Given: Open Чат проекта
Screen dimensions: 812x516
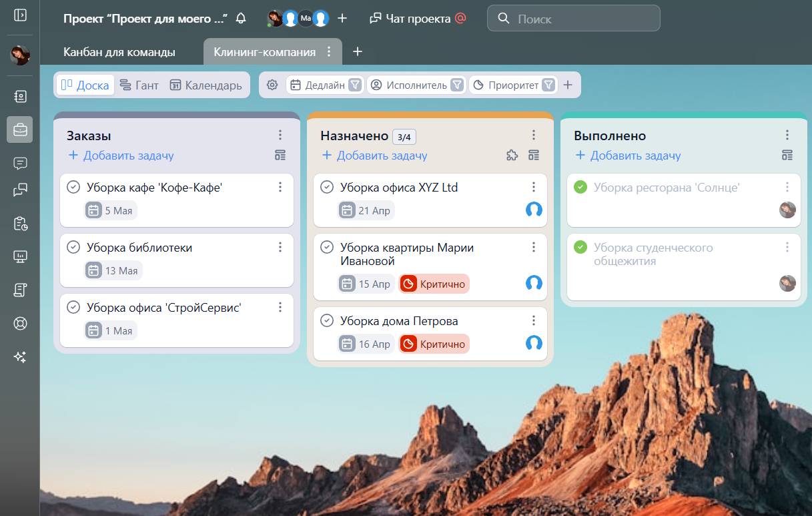Looking at the screenshot, I should (418, 19).
